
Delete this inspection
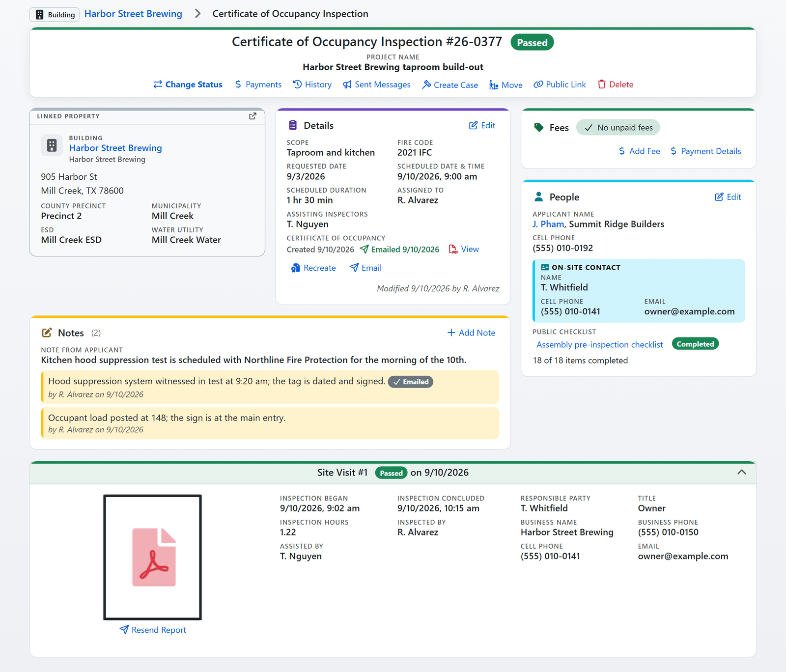tap(616, 84)
